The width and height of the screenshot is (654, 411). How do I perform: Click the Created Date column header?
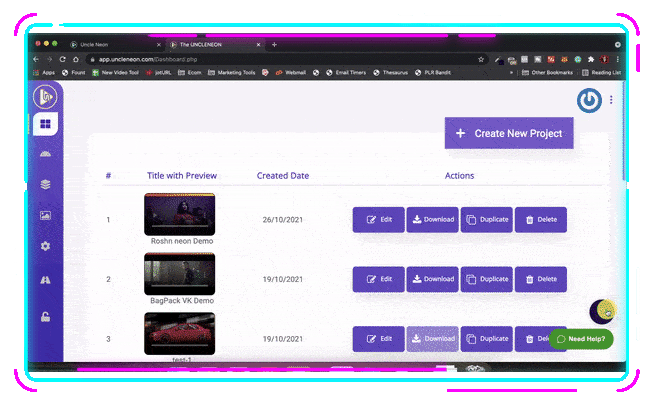pyautogui.click(x=283, y=176)
